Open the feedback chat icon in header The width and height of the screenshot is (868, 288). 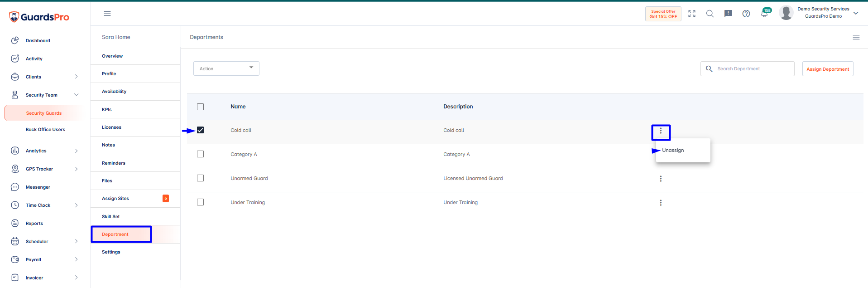pyautogui.click(x=728, y=14)
